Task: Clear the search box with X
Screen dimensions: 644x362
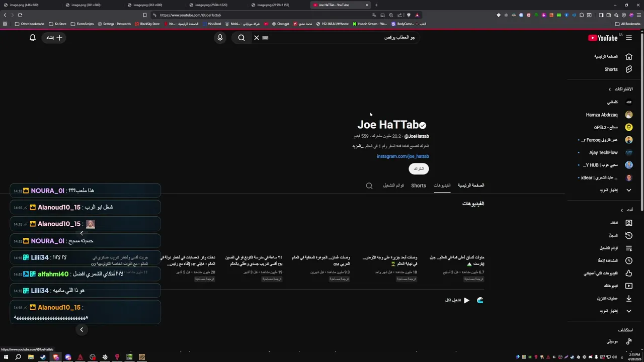Action: (x=257, y=38)
